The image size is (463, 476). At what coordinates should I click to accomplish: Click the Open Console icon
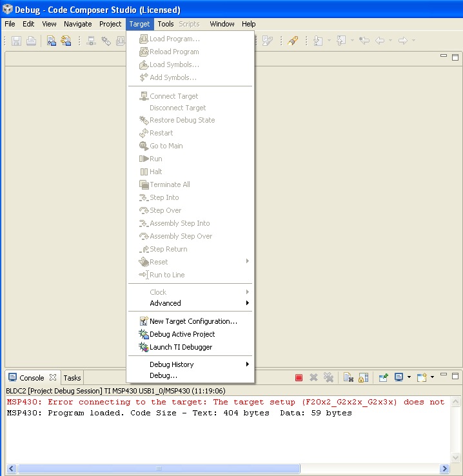tap(422, 377)
